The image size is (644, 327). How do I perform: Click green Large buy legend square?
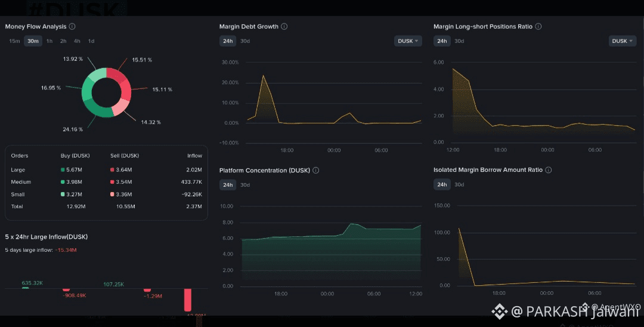(63, 169)
